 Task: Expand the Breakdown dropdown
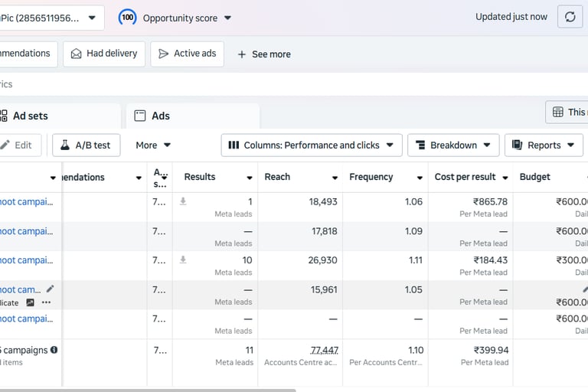click(x=453, y=145)
